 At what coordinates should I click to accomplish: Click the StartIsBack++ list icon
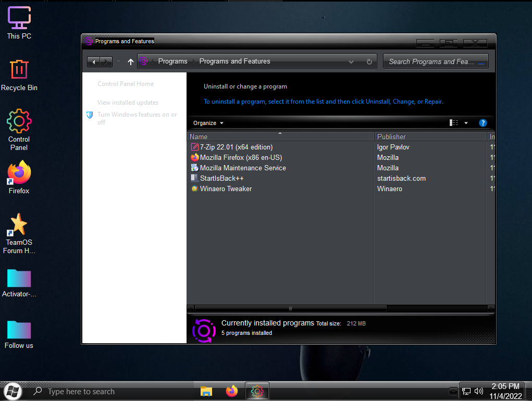194,178
